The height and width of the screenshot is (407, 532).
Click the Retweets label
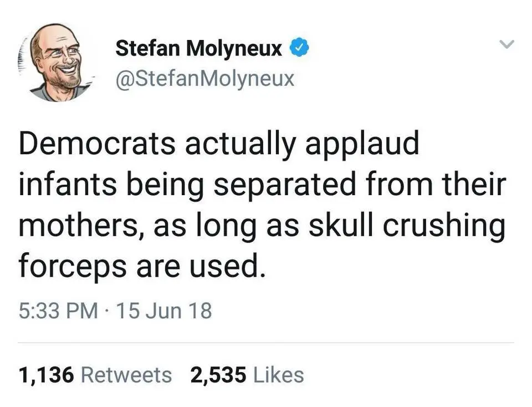point(126,375)
